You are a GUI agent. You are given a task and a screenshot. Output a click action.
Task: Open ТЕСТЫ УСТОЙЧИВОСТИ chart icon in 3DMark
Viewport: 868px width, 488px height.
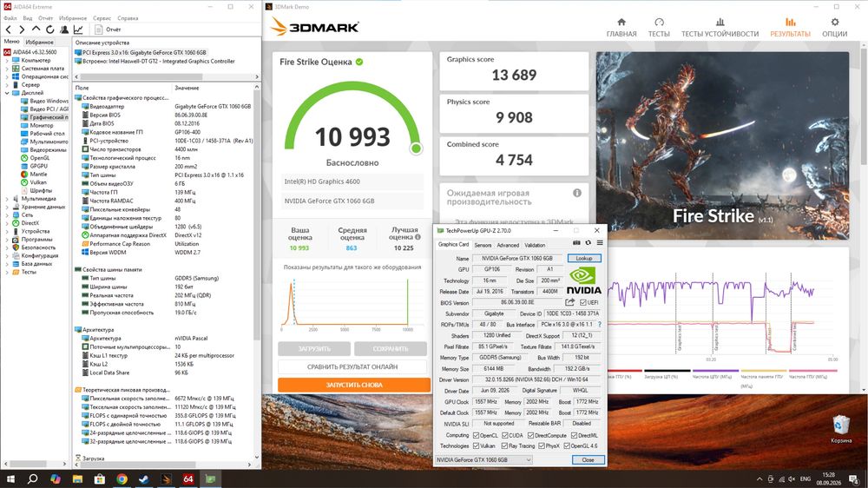(x=720, y=23)
